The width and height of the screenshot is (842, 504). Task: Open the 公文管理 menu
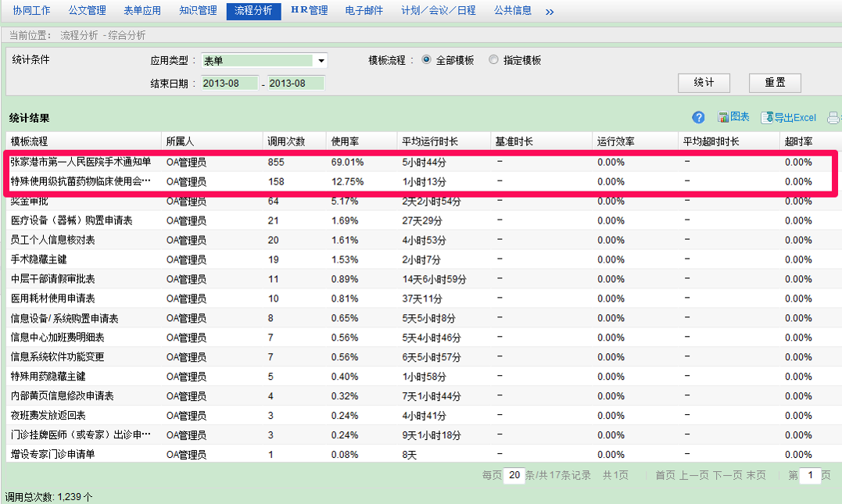point(87,11)
